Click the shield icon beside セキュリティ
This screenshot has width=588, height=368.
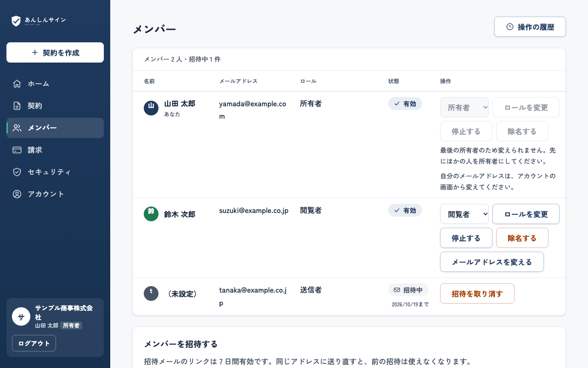(17, 172)
